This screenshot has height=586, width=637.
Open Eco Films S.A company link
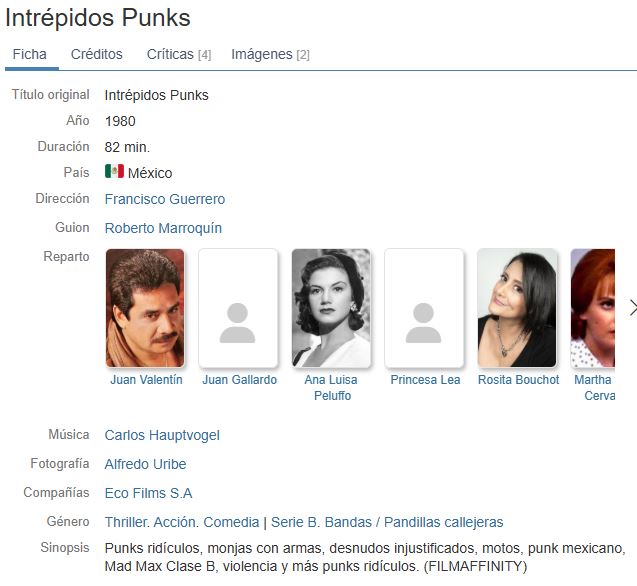148,493
